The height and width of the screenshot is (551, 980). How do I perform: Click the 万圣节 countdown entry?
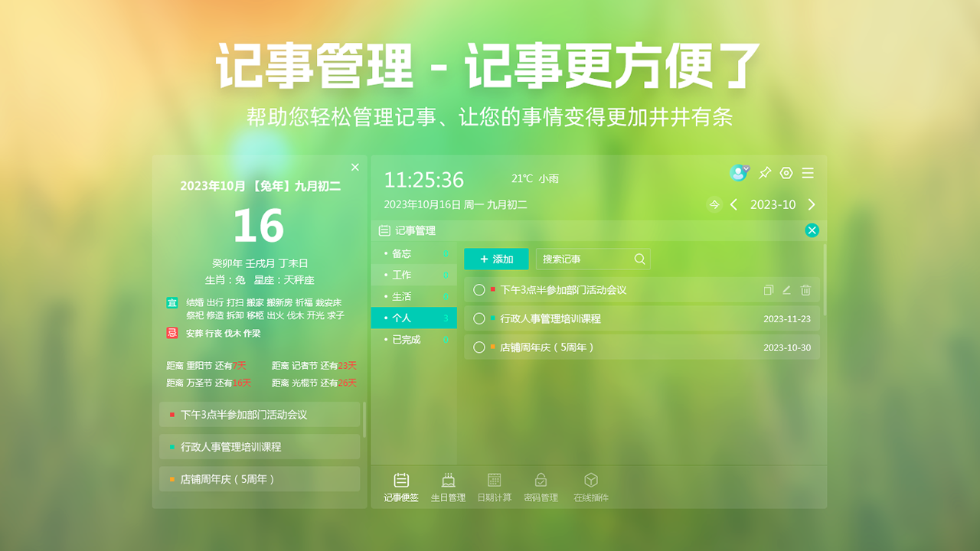click(x=209, y=383)
